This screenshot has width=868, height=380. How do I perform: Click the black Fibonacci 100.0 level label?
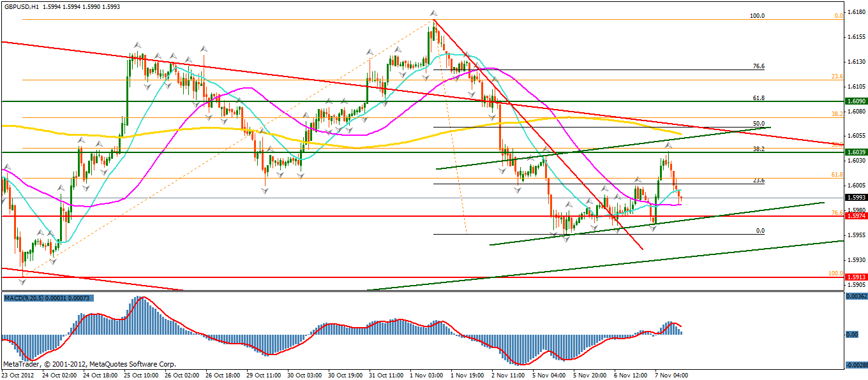(x=757, y=15)
